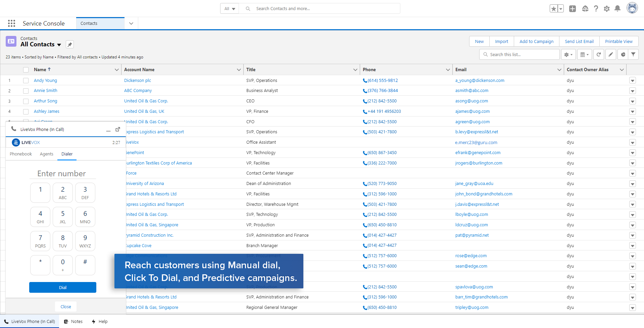Refresh the contact list

[x=599, y=54]
